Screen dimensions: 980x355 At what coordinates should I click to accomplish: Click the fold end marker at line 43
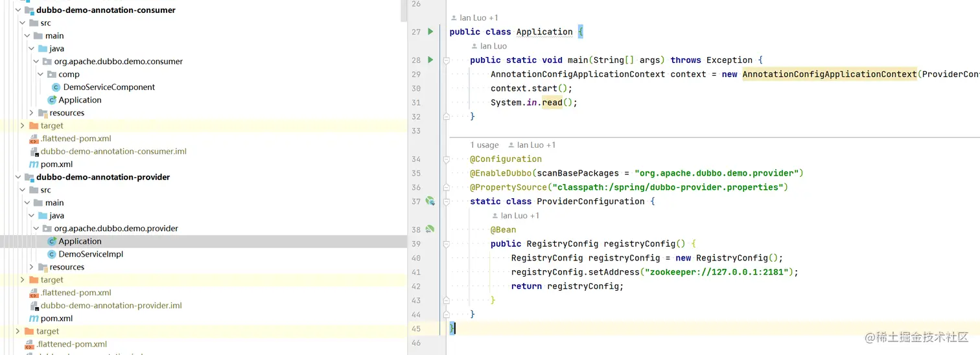click(x=447, y=300)
